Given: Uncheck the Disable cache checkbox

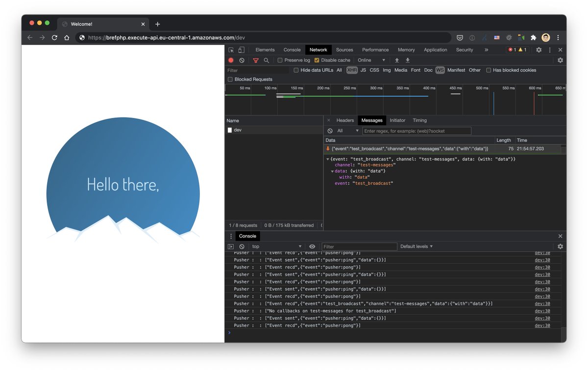Looking at the screenshot, I should [x=317, y=60].
